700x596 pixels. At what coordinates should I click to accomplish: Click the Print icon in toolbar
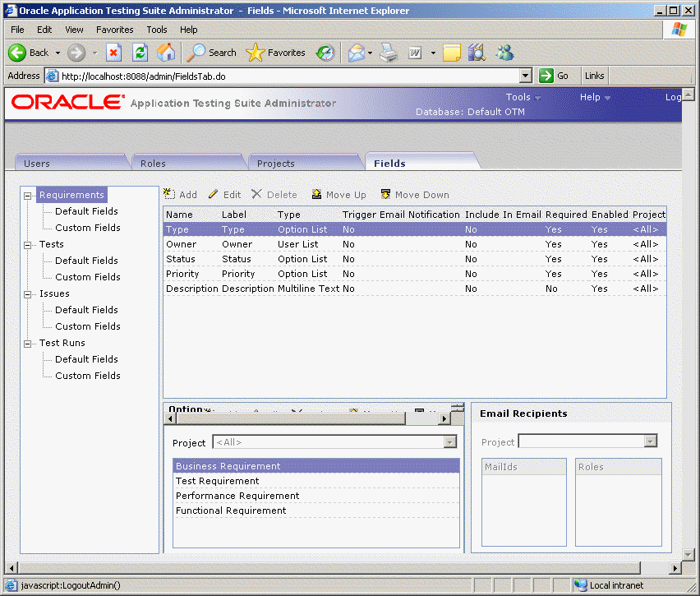click(x=389, y=53)
